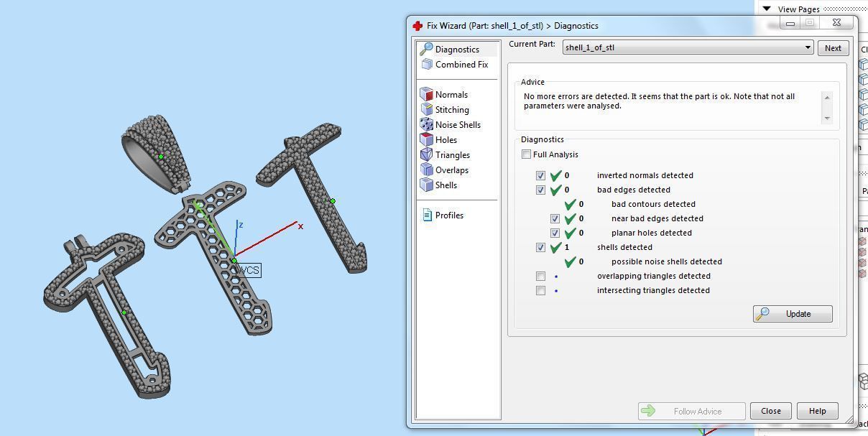The image size is (868, 436).
Task: Click the Profiles document icon
Action: tap(427, 215)
